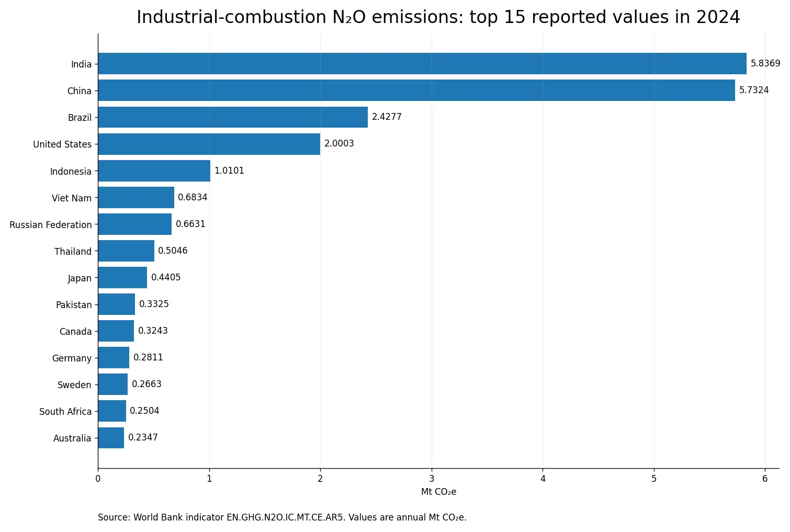Click the Japan axis label

[80, 278]
